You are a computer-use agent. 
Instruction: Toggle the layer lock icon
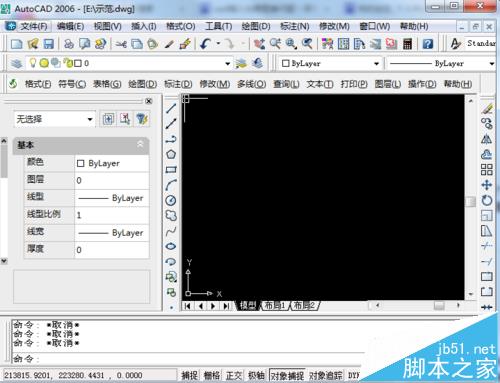point(68,63)
